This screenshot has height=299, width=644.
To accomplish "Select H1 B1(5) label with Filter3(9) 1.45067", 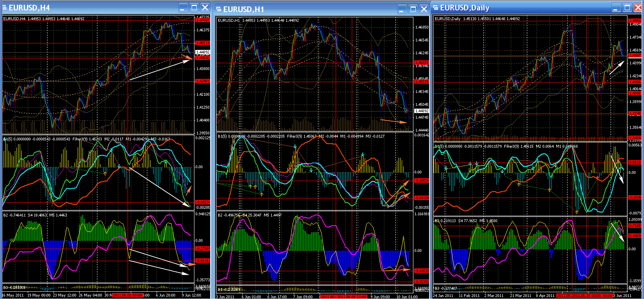I will [301, 136].
